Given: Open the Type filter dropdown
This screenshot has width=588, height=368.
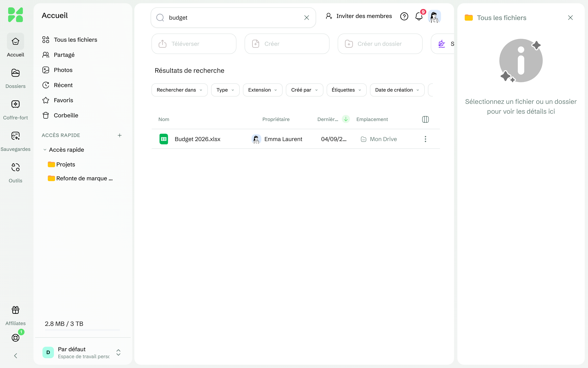Looking at the screenshot, I should pyautogui.click(x=225, y=90).
